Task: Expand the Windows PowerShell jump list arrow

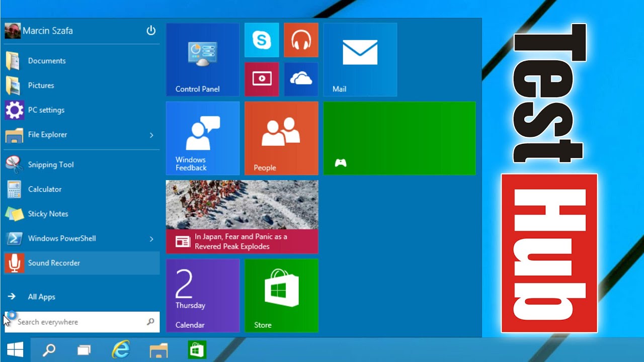Action: (x=151, y=238)
